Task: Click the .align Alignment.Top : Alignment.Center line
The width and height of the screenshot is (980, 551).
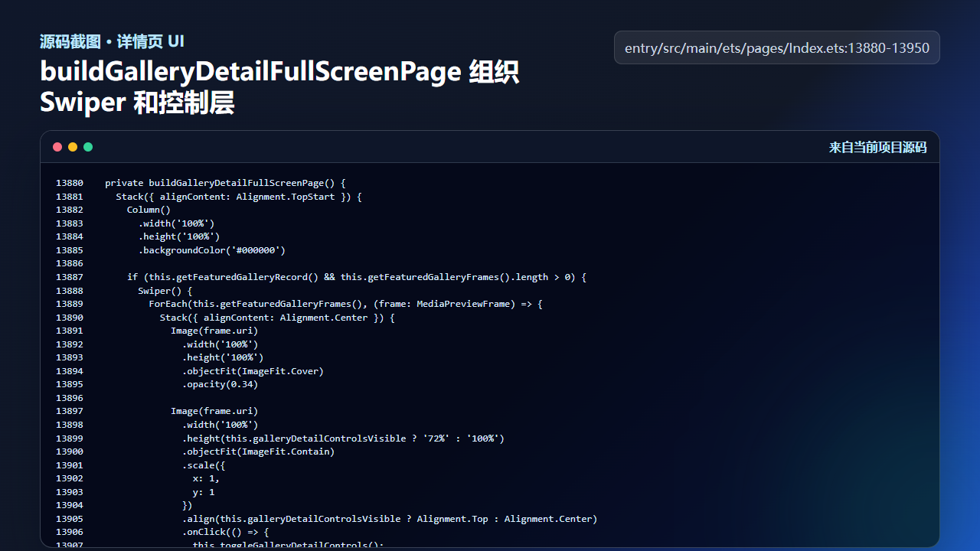Action: click(390, 519)
